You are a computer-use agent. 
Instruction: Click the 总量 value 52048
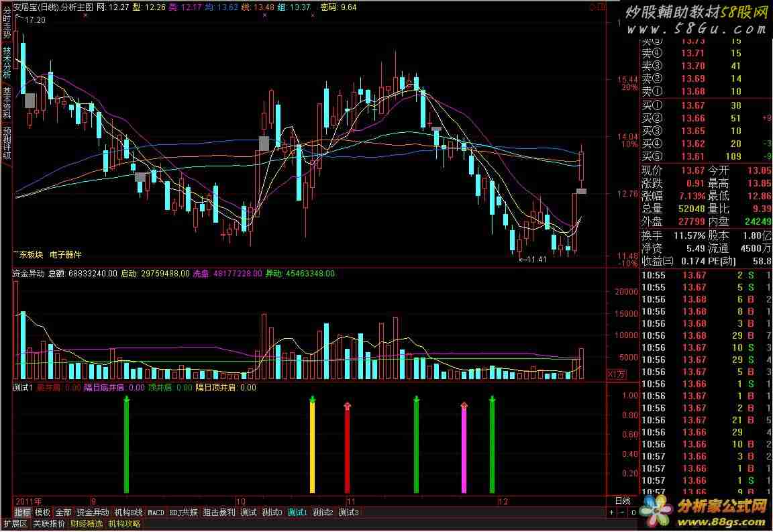tap(692, 209)
